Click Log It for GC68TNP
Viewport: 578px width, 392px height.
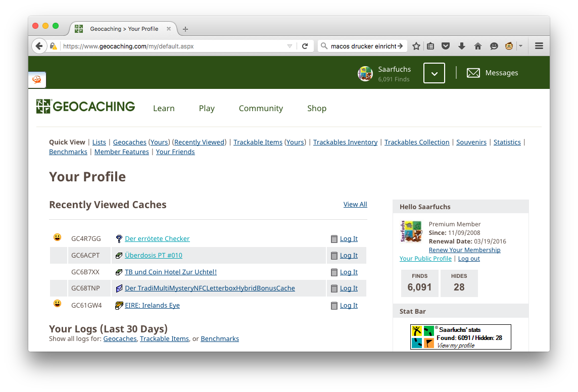349,288
